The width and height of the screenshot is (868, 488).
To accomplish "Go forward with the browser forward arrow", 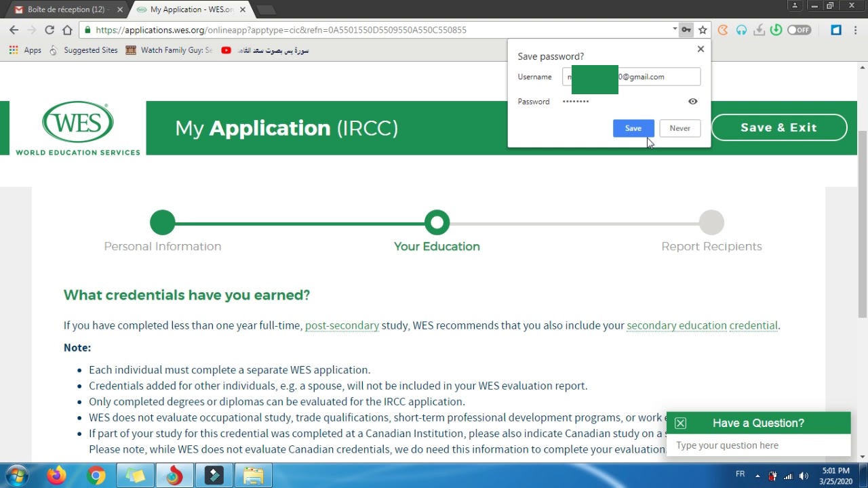I will [31, 30].
